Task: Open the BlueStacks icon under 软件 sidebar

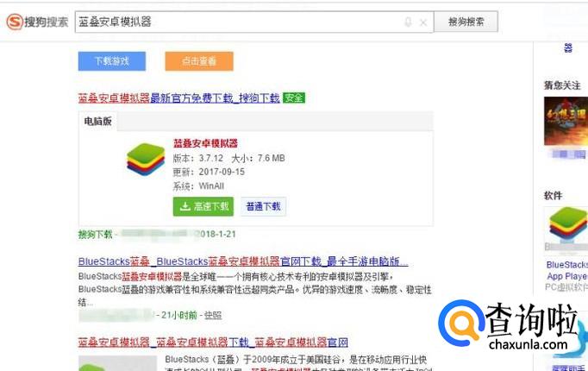Action: (568, 225)
